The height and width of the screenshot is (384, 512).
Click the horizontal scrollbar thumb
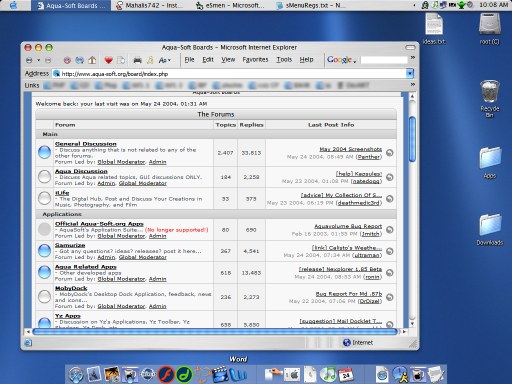[x=215, y=331]
